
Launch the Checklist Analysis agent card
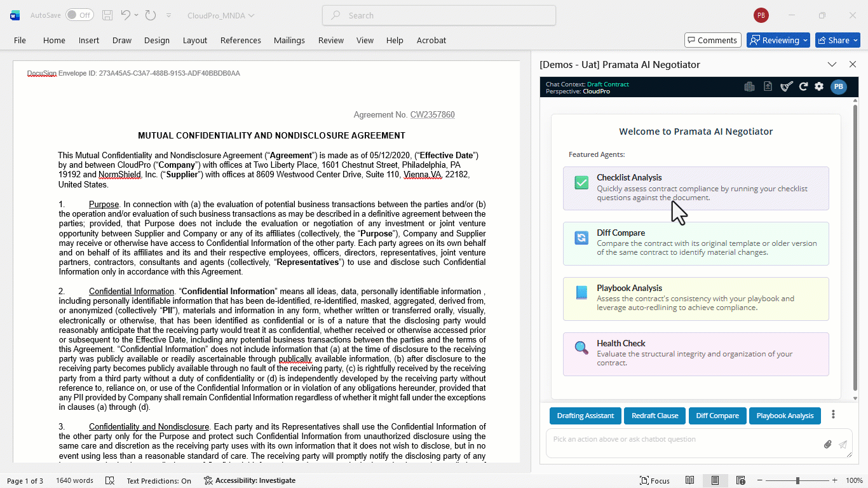tap(696, 188)
